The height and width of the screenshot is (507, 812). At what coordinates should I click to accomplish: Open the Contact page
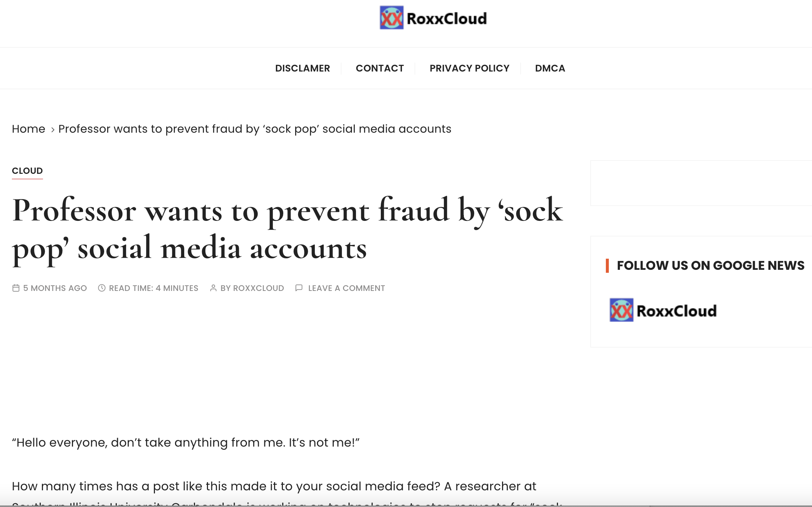click(x=380, y=68)
